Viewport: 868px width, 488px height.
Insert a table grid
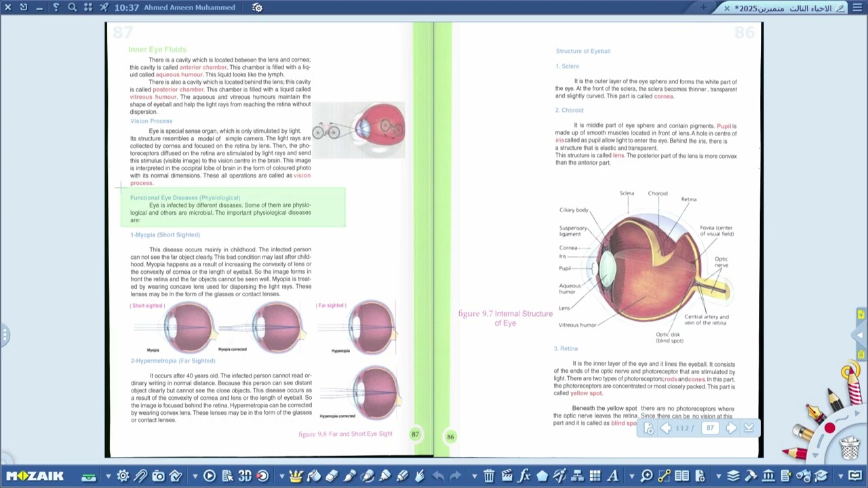point(595,476)
